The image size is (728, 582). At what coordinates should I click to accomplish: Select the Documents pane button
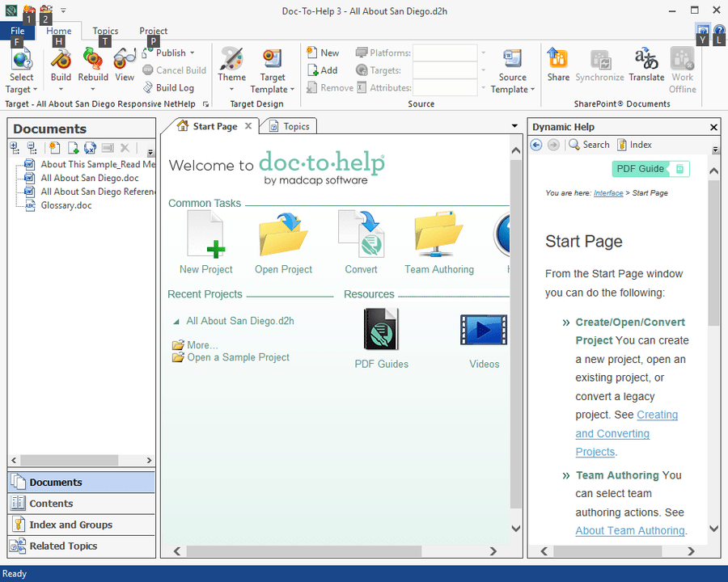pos(81,483)
